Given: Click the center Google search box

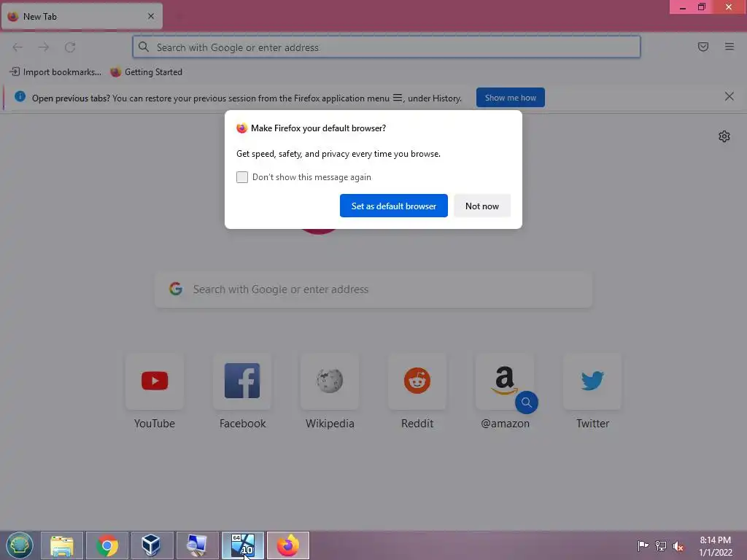Looking at the screenshot, I should pyautogui.click(x=373, y=289).
